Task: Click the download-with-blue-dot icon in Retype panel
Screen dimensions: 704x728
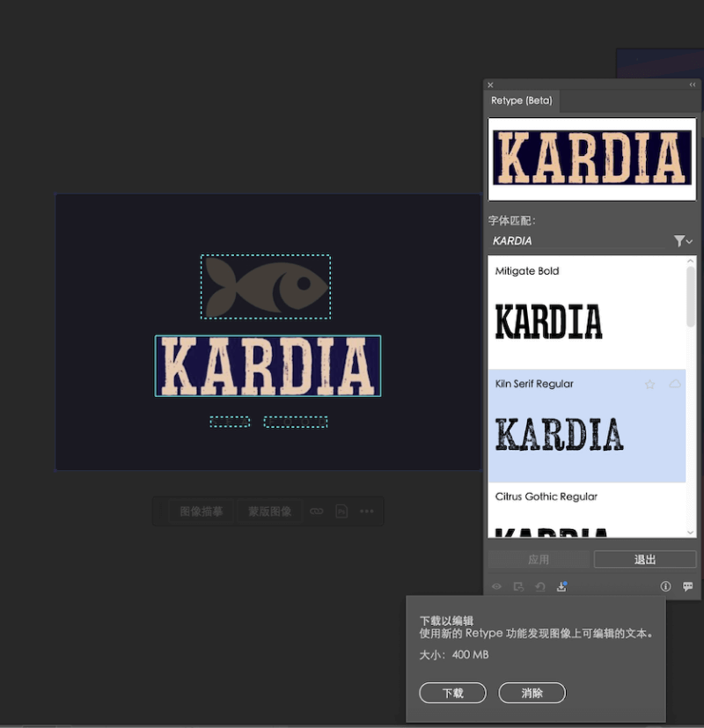Action: [x=561, y=586]
